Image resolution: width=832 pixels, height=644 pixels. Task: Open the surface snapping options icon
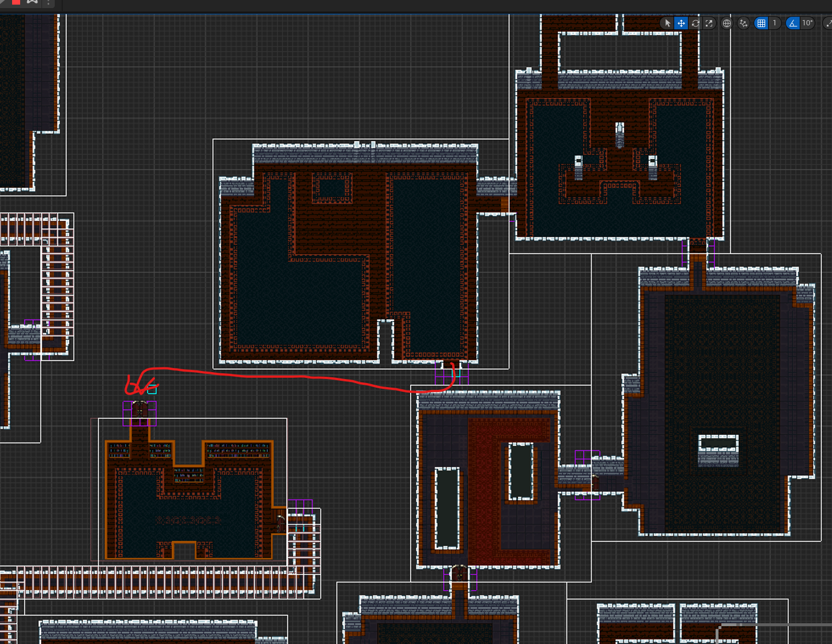click(743, 23)
